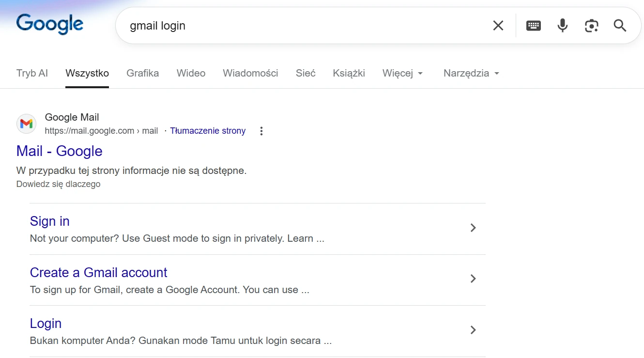Open the on-screen keyboard icon
Viewport: 644px width, 358px height.
pyautogui.click(x=533, y=25)
